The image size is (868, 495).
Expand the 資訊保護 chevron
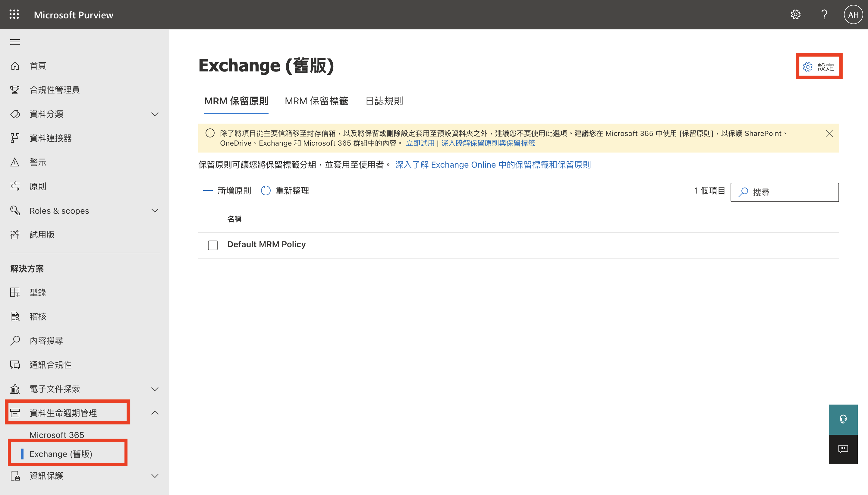pos(155,476)
